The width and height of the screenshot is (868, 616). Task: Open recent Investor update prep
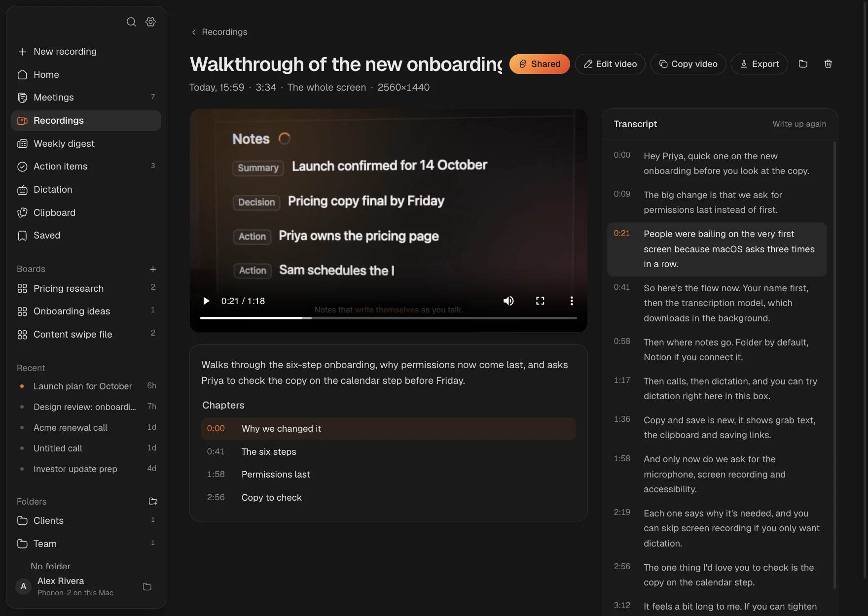click(x=86, y=469)
